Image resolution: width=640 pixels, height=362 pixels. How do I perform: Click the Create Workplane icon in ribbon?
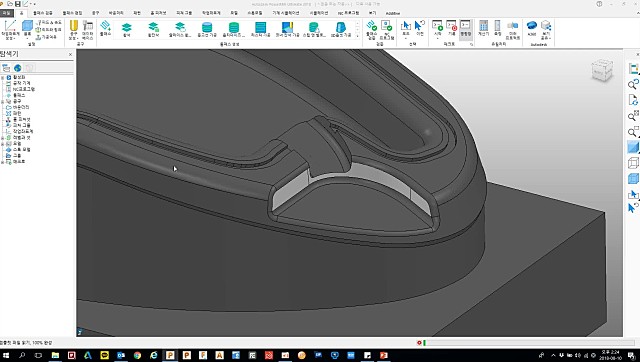click(10, 25)
